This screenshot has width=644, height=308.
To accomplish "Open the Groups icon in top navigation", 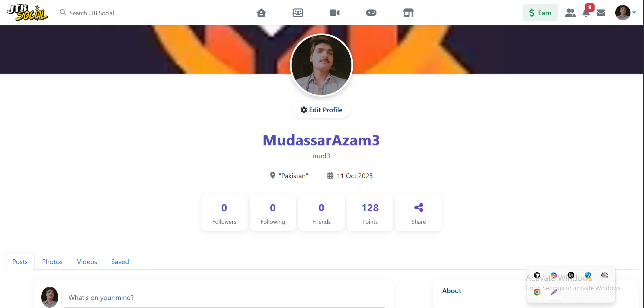I will coord(298,13).
